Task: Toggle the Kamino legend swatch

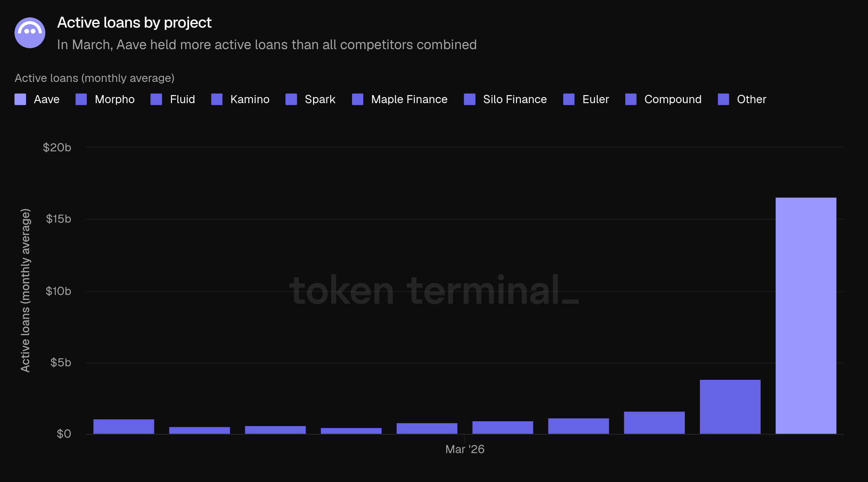Action: [217, 99]
